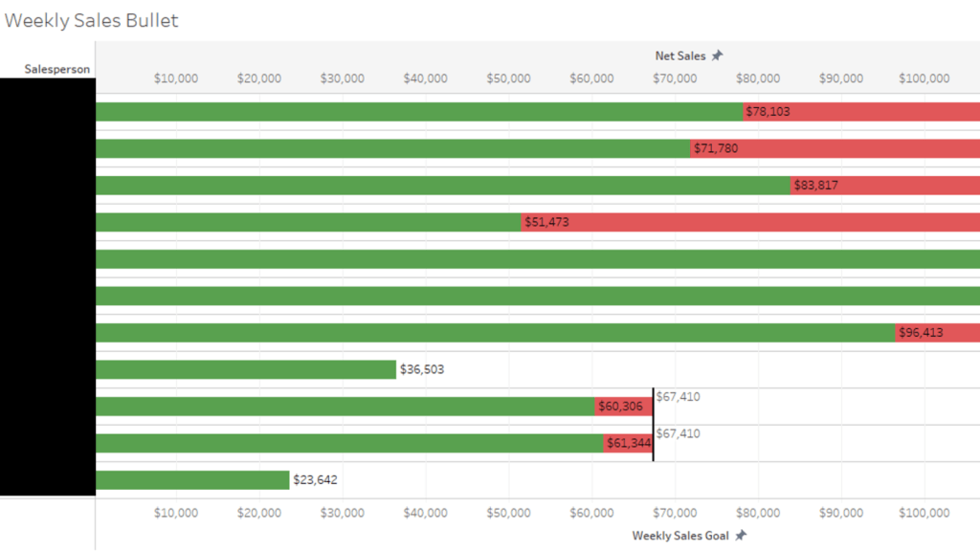Select the Weekly Sales Bullet title
Screen dimensions: 980x551
pos(91,20)
